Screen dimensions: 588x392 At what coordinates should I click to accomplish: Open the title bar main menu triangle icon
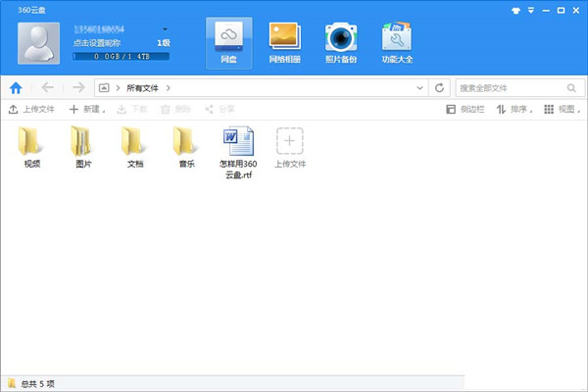531,10
